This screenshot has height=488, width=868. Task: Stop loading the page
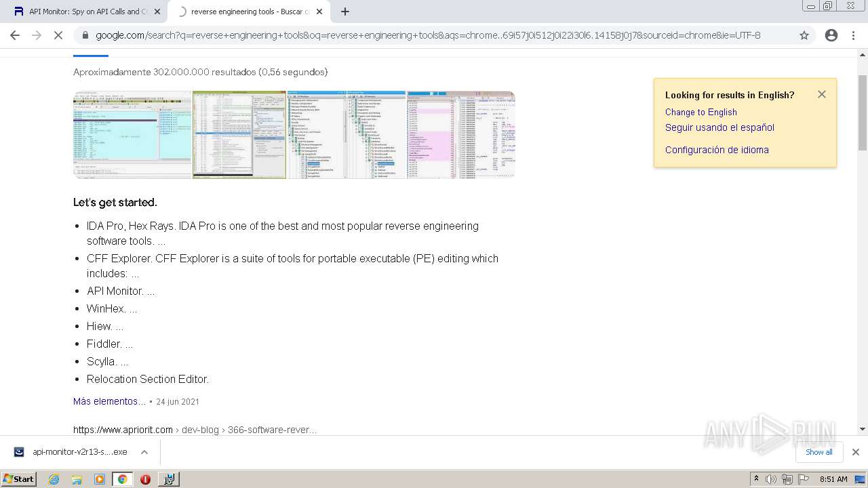click(58, 35)
